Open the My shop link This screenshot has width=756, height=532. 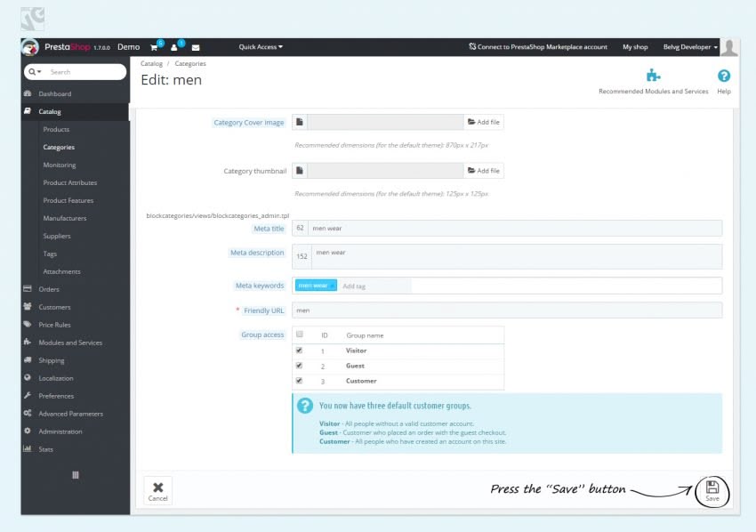pyautogui.click(x=635, y=47)
